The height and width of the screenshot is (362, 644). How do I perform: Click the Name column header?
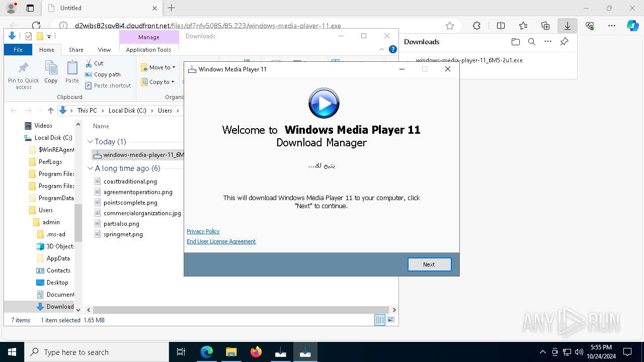101,126
